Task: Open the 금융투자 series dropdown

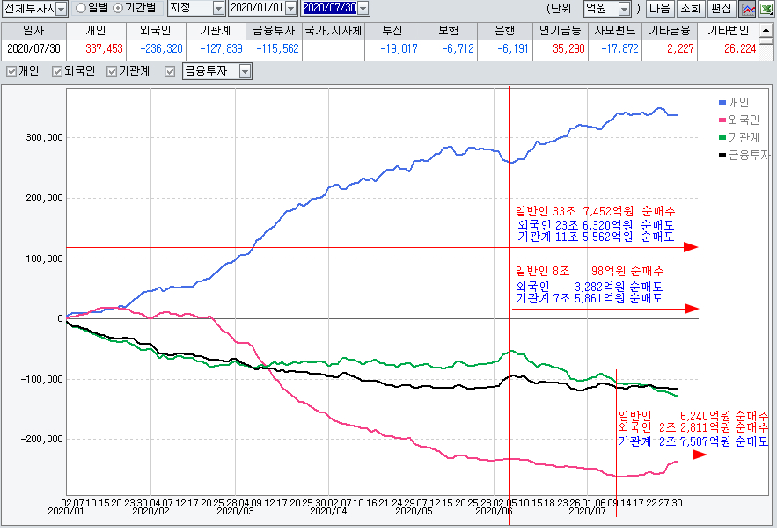Action: 245,71
